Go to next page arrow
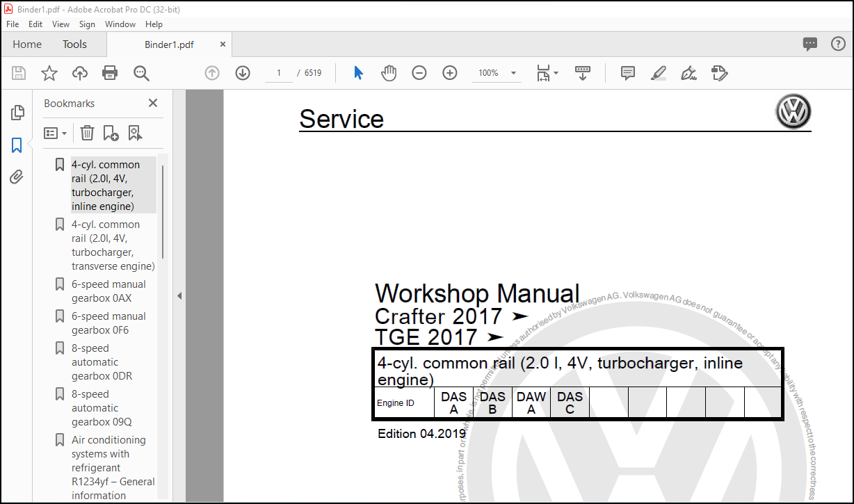This screenshot has height=504, width=854. [243, 73]
